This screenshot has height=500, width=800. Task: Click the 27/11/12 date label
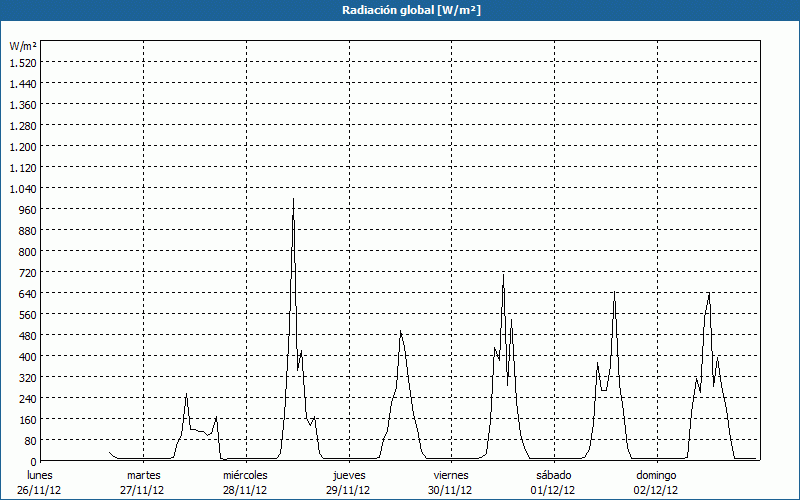point(142,490)
